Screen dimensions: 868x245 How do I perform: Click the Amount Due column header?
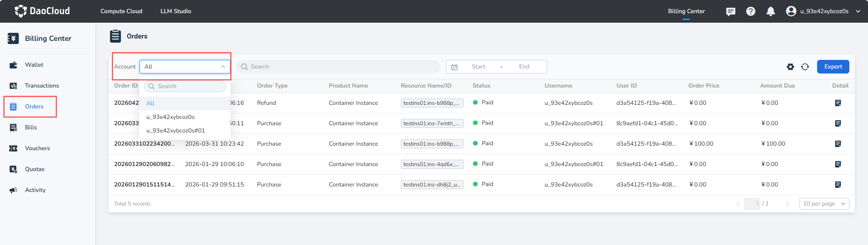coord(778,86)
